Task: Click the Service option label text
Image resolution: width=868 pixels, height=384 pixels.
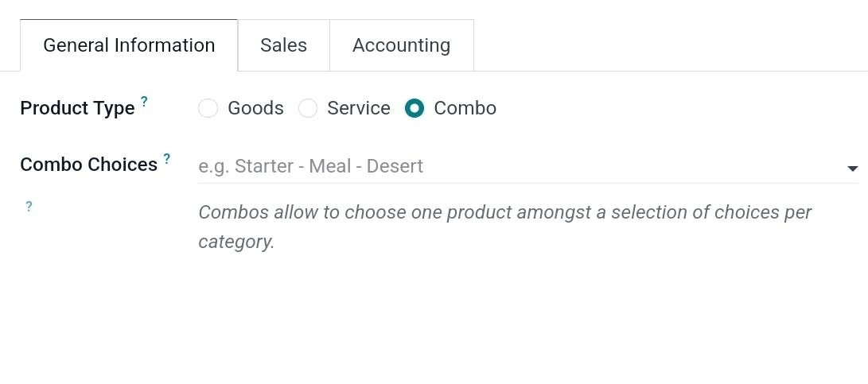Action: pyautogui.click(x=358, y=108)
